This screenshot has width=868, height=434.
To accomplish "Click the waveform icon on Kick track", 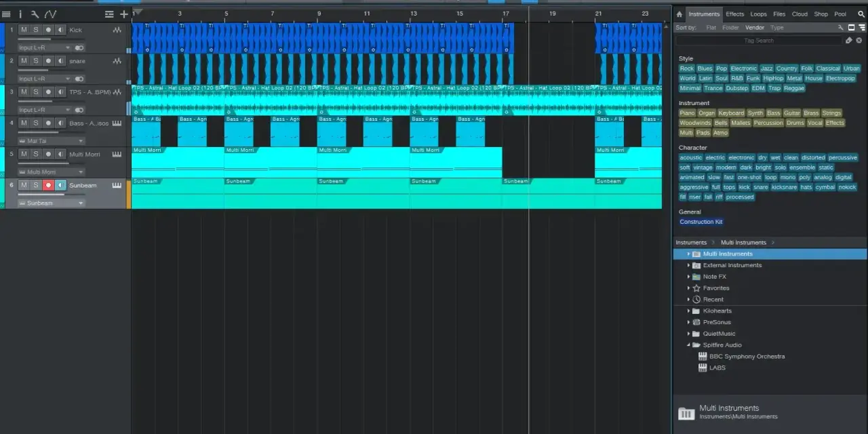I will [x=117, y=30].
